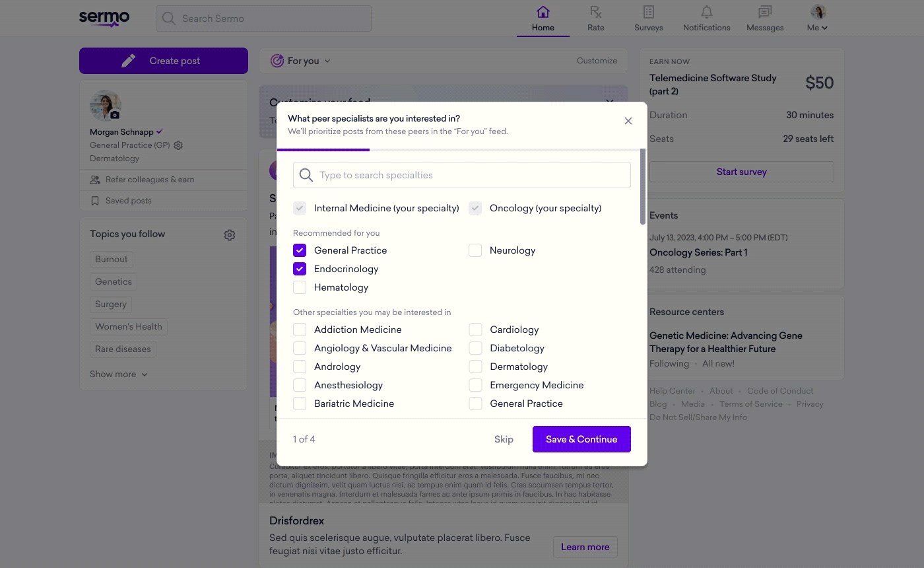Viewport: 924px width, 568px height.
Task: Click Skip in the dialog
Action: 504,439
